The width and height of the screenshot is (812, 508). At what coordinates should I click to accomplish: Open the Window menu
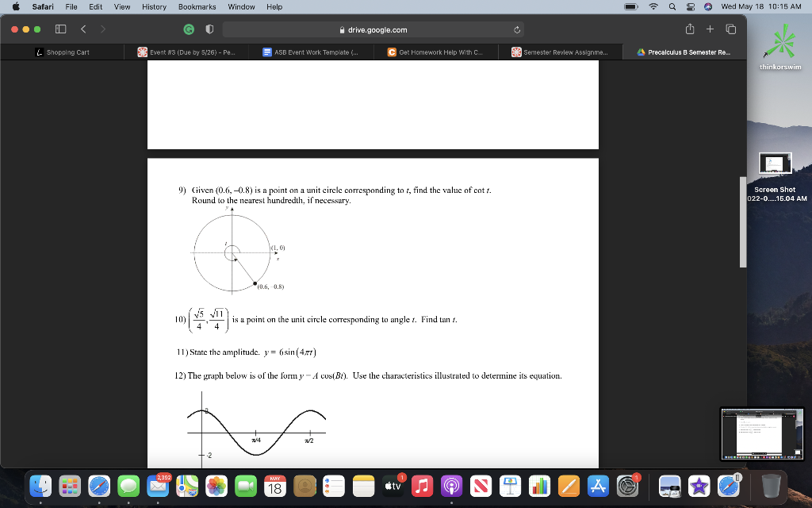click(x=241, y=6)
